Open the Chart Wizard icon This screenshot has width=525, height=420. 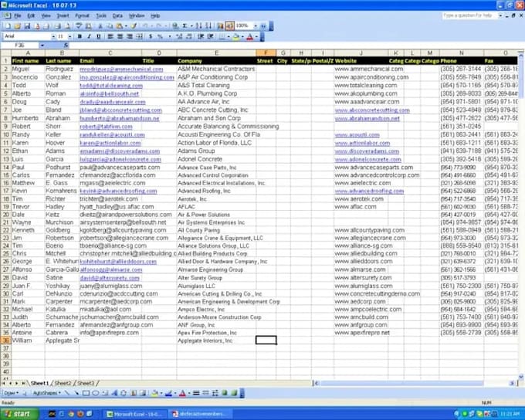[x=220, y=25]
